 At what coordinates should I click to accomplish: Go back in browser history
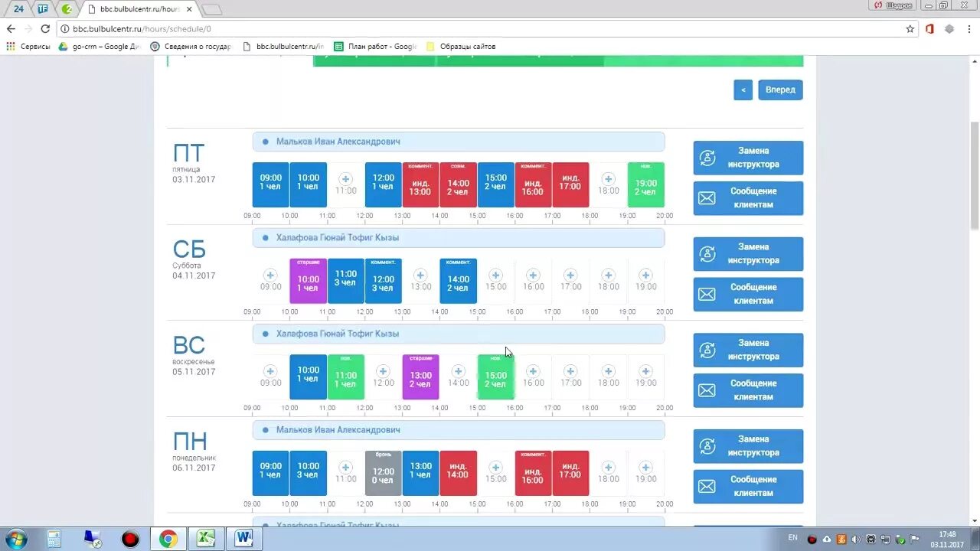11,29
